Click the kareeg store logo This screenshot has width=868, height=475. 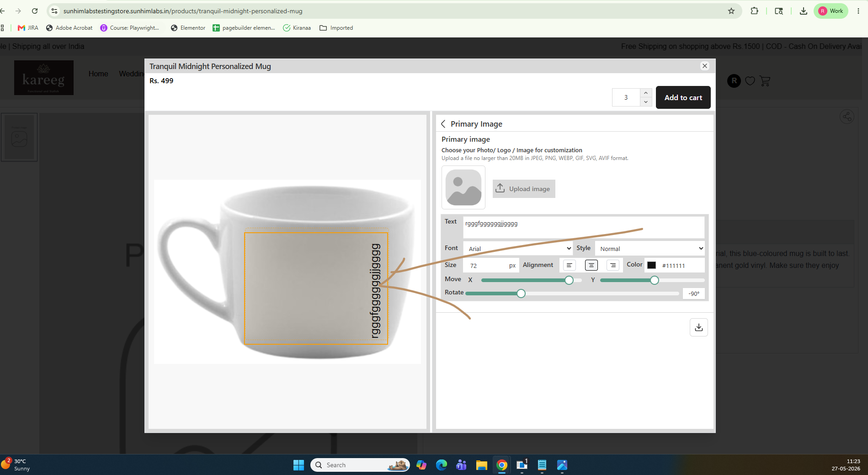point(44,78)
